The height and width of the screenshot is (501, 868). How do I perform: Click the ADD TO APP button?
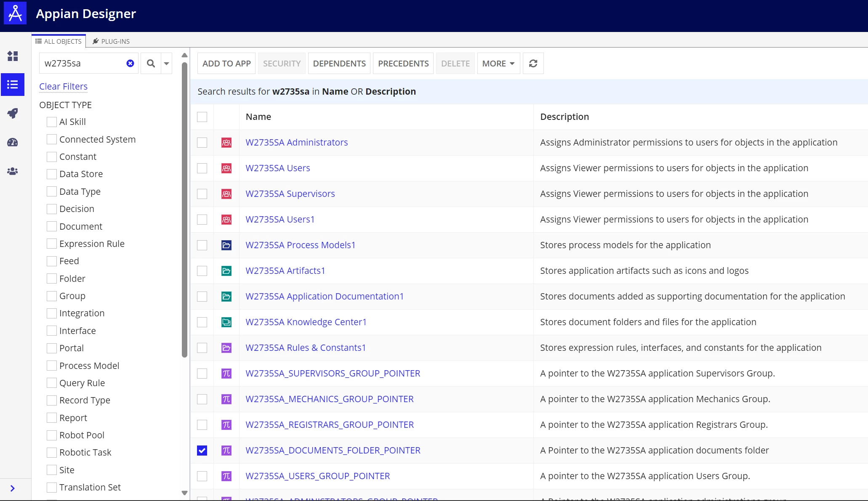[x=226, y=64]
